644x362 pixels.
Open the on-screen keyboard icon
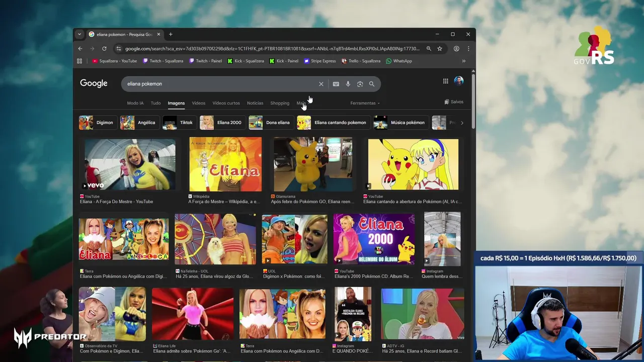coord(336,84)
